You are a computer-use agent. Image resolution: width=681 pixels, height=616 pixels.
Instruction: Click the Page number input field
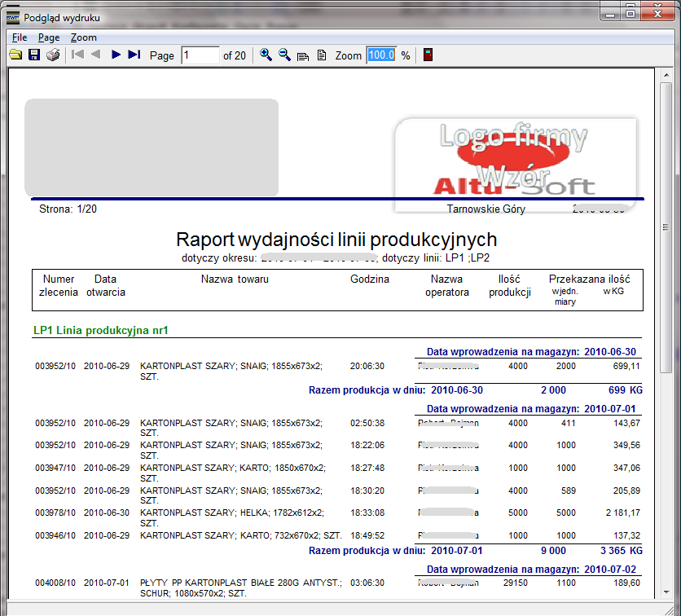tap(200, 55)
